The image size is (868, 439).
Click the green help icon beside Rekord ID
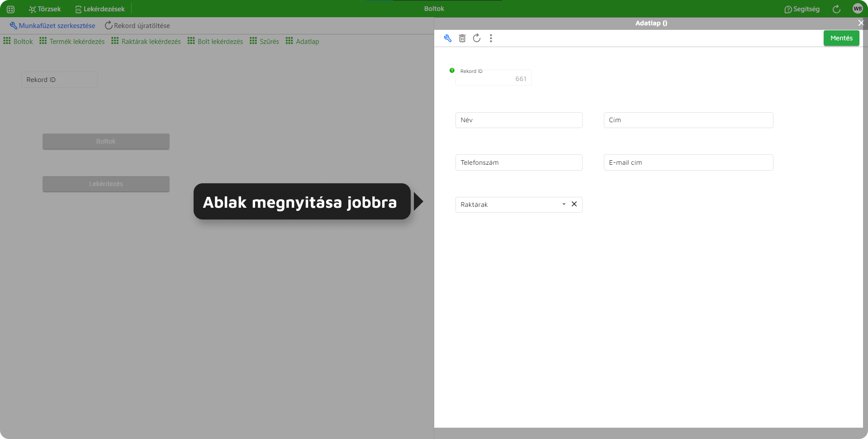click(452, 71)
